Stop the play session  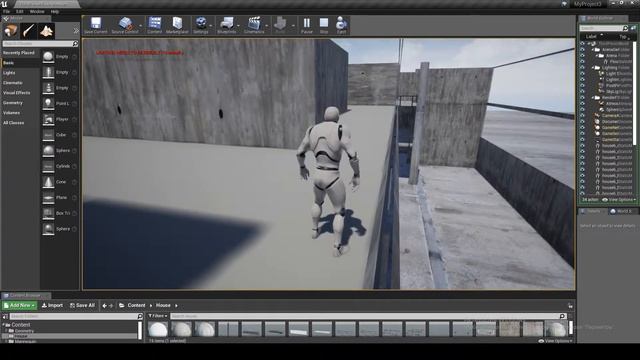point(324,23)
